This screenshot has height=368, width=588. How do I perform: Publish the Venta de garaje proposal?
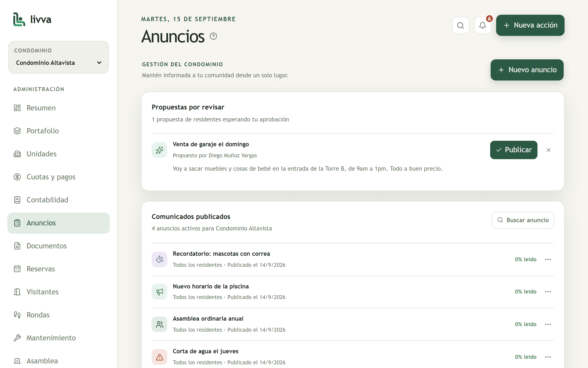[514, 150]
